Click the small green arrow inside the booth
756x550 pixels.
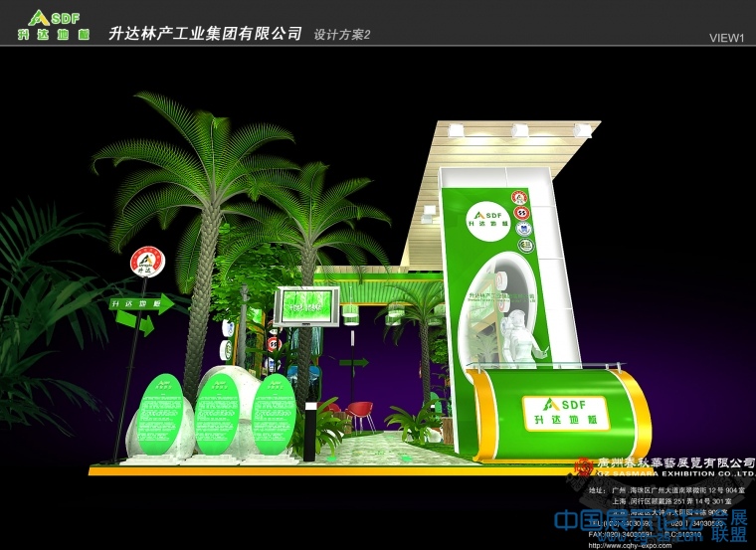354,362
